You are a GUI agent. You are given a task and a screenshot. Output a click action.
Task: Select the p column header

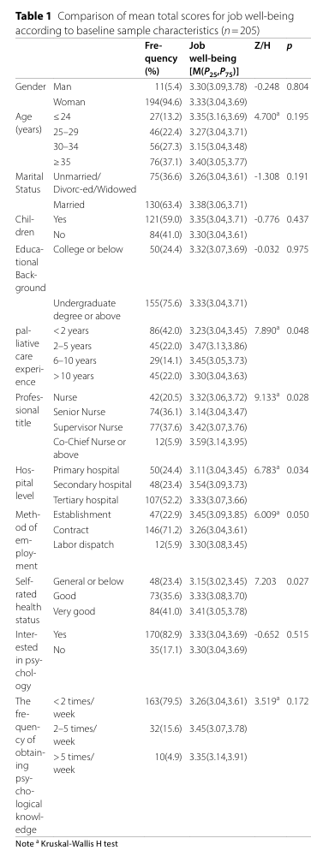pyautogui.click(x=290, y=47)
